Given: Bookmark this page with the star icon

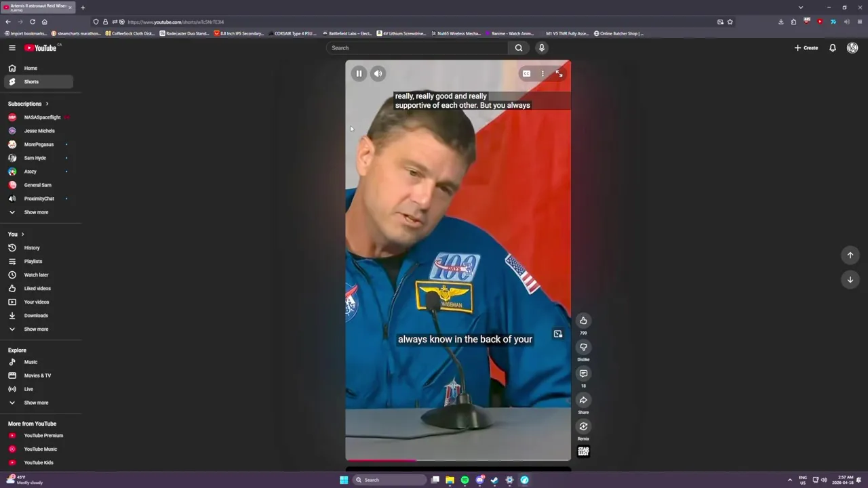Looking at the screenshot, I should coord(730,22).
